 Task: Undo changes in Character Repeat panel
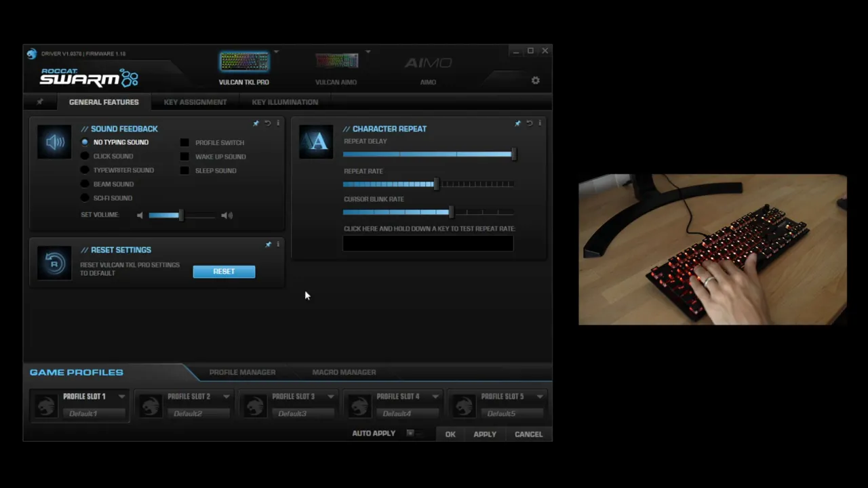click(x=529, y=123)
